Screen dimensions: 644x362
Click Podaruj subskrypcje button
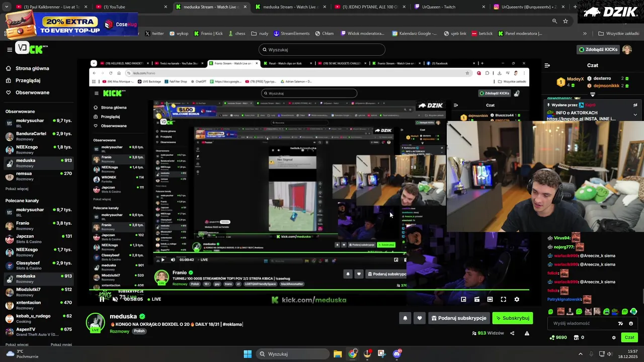coord(459,318)
